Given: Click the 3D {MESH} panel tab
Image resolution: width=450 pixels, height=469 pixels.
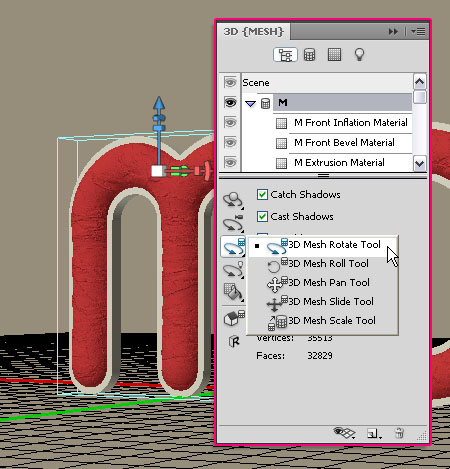Looking at the screenshot, I should (x=254, y=32).
